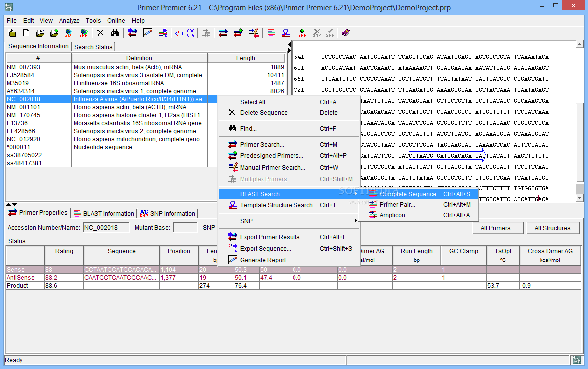Image resolution: width=588 pixels, height=369 pixels.
Task: Expand the SNP submenu in context menu
Action: [289, 221]
